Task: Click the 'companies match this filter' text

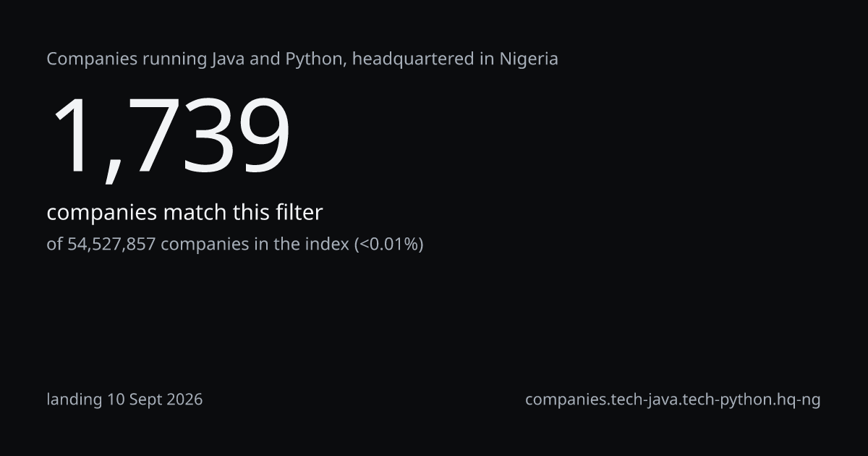Action: (x=184, y=213)
